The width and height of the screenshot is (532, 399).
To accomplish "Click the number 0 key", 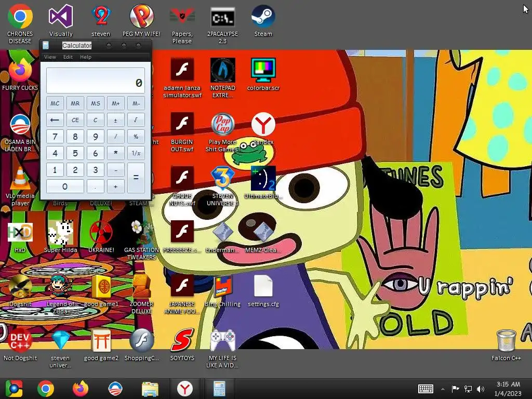I will click(65, 187).
